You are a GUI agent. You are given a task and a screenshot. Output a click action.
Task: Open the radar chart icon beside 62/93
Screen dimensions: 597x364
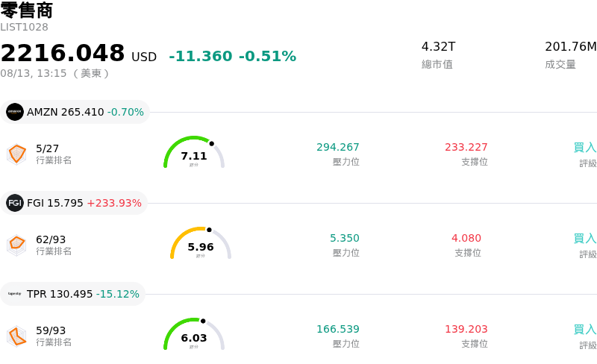pyautogui.click(x=16, y=245)
